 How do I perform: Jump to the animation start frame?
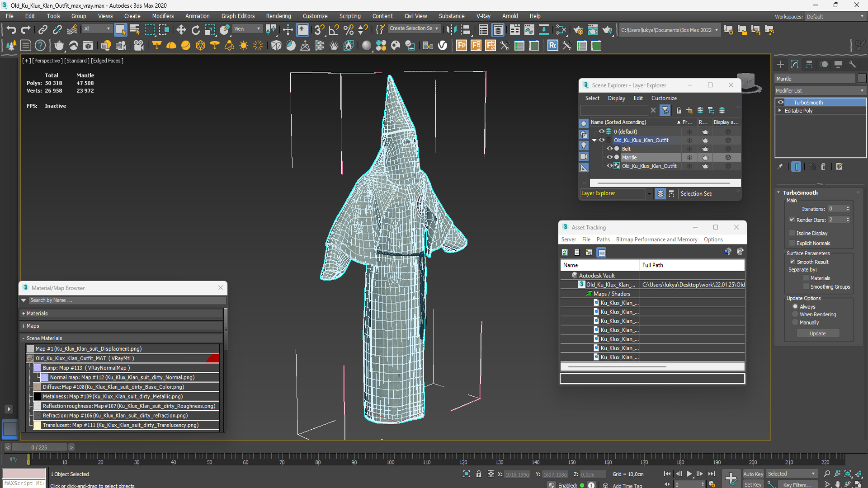pos(667,474)
